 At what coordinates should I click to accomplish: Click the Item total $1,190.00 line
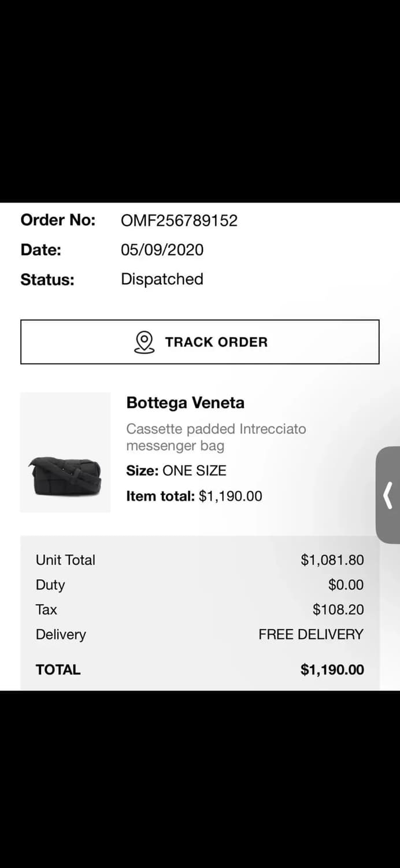click(194, 496)
